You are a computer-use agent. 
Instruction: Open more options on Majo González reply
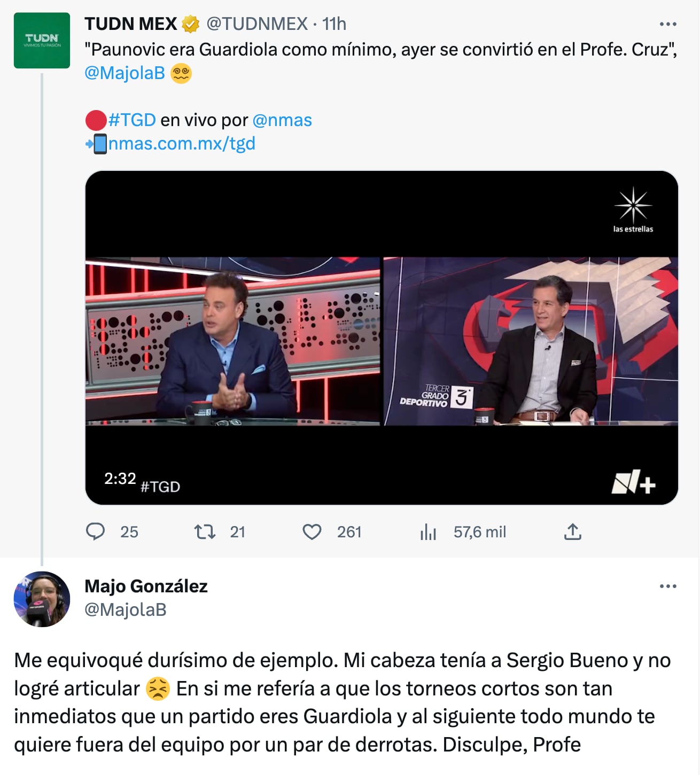click(x=668, y=586)
